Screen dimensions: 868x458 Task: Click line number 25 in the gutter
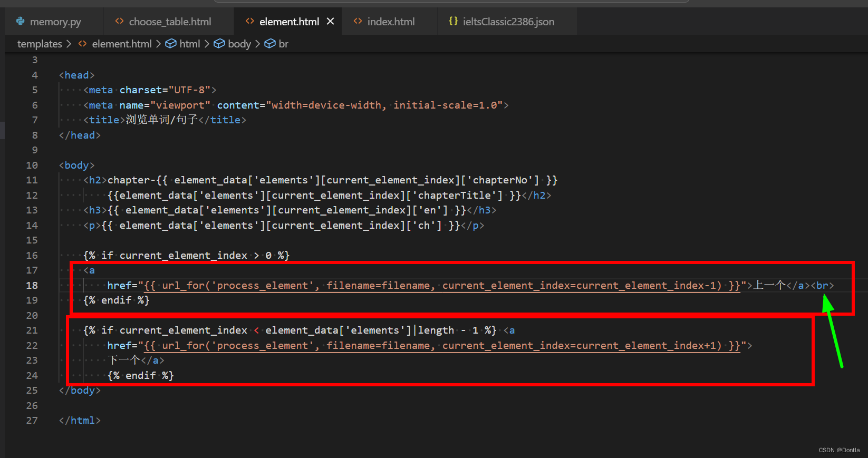32,390
